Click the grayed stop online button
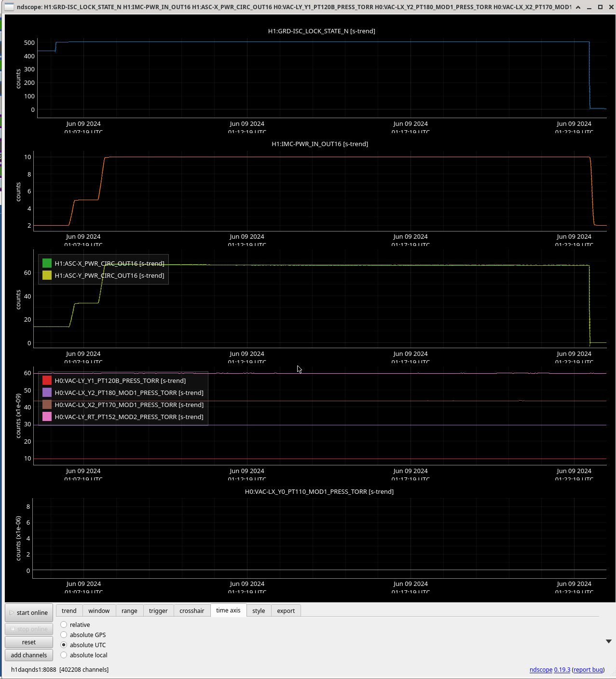Viewport: 616px width, 679px height. click(x=29, y=629)
